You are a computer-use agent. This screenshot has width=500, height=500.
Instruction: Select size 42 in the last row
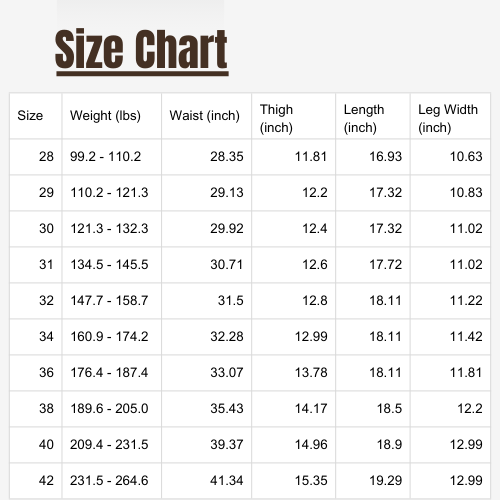[46, 480]
